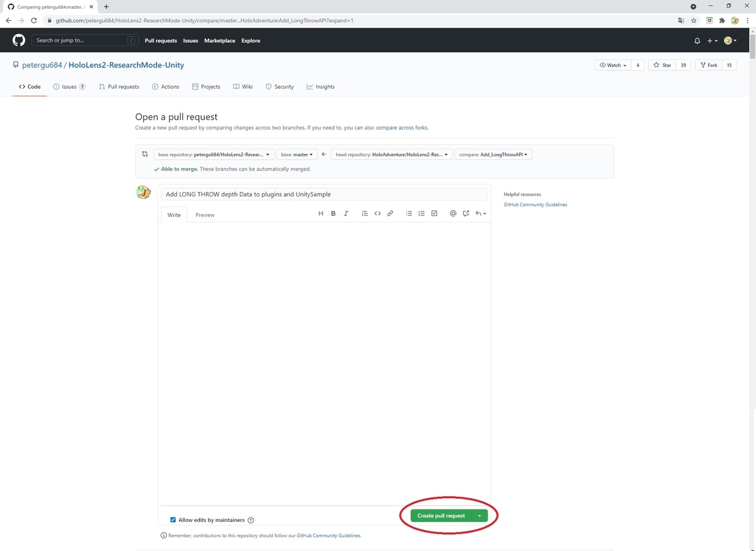The width and height of the screenshot is (756, 551).
Task: Open Marketplace in the top navigation
Action: tap(220, 40)
